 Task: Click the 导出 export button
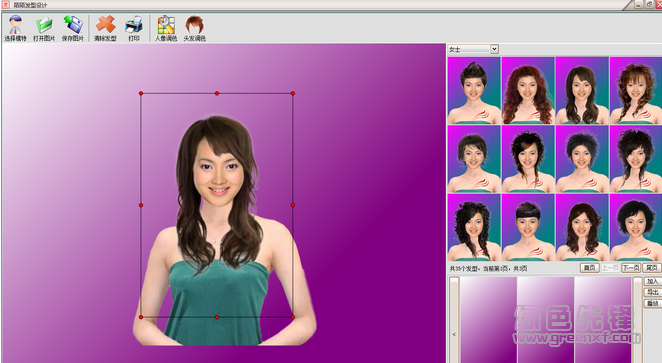(x=653, y=292)
